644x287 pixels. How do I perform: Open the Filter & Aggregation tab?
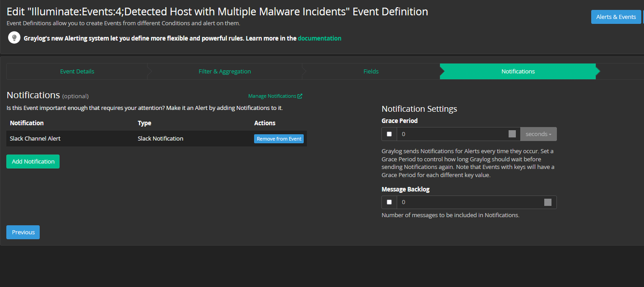coord(225,71)
